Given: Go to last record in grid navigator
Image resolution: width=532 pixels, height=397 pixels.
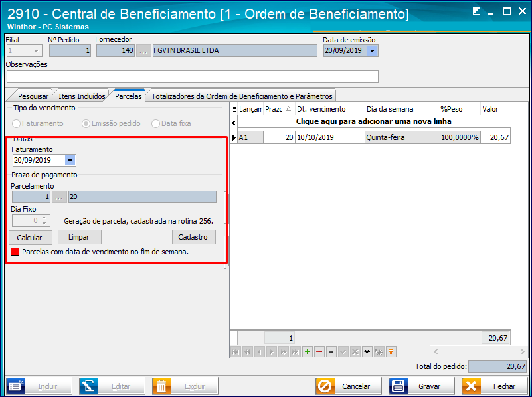Looking at the screenshot, I should (296, 352).
